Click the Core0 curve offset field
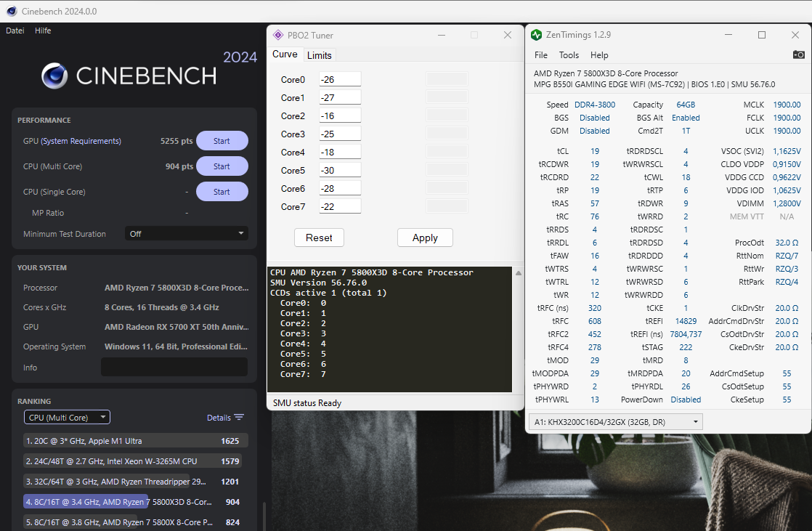812x531 pixels. point(340,79)
